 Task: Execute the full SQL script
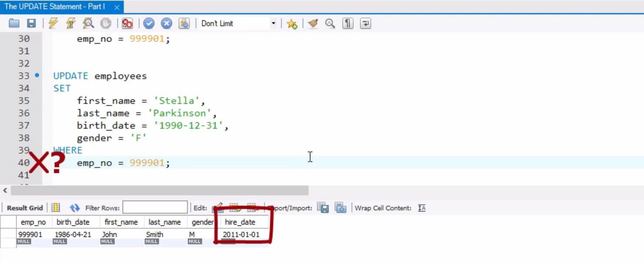coord(54,23)
